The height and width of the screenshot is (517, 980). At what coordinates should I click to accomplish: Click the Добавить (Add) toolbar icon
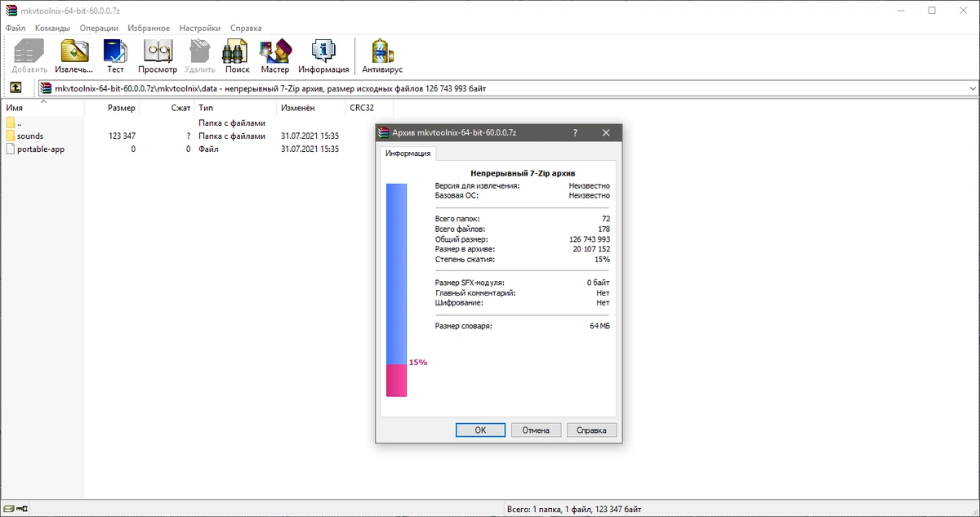click(29, 56)
